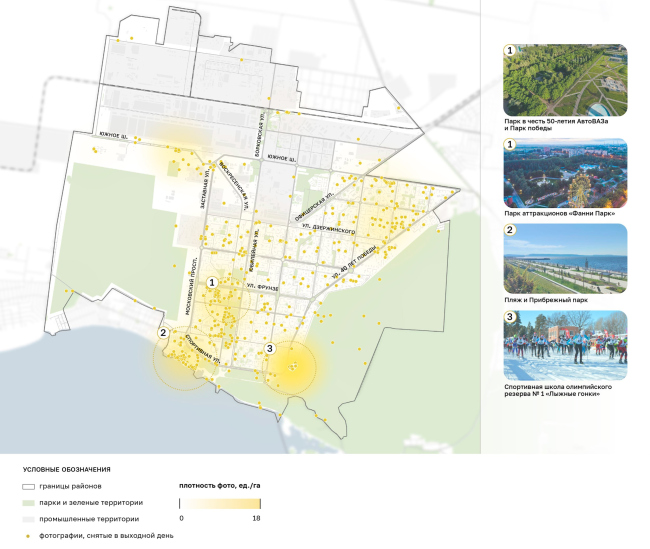Click the «Парк аттракционов Фанни Парк» caption

point(559,212)
